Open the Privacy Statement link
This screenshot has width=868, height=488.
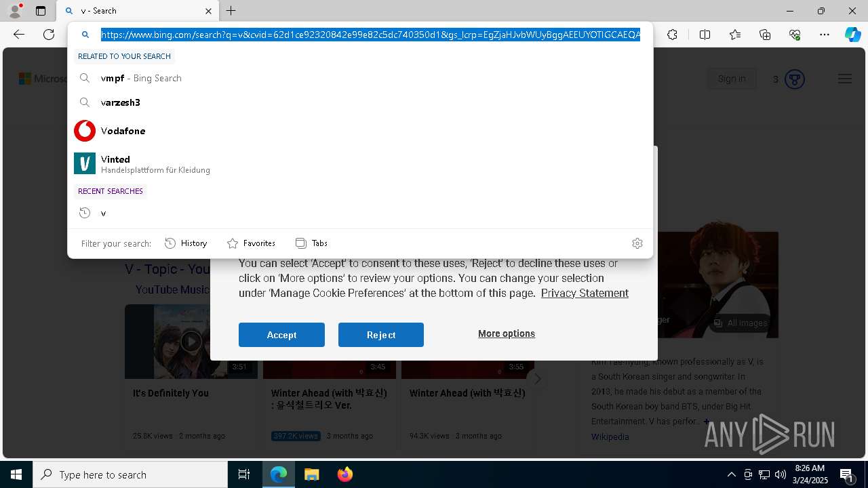[x=585, y=293]
